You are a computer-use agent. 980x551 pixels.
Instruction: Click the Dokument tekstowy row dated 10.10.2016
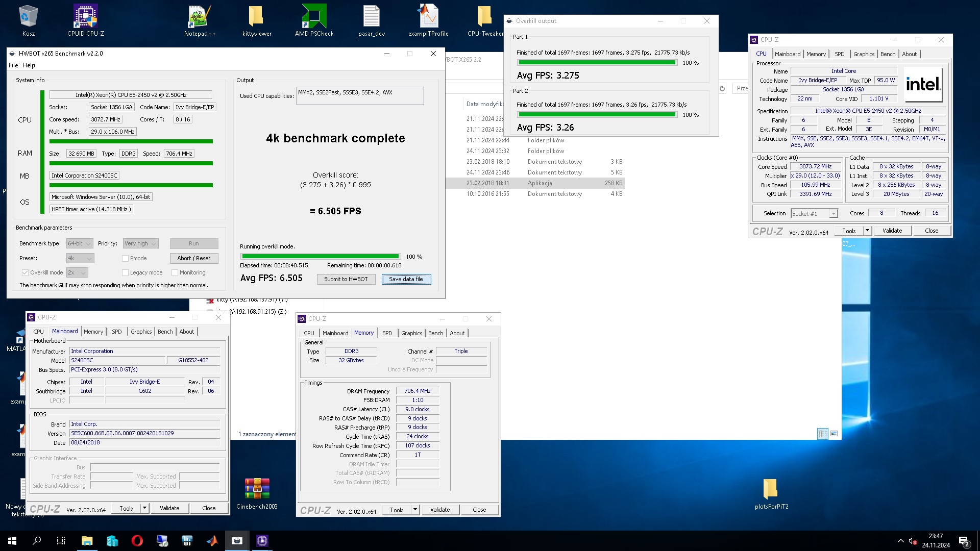click(x=535, y=194)
